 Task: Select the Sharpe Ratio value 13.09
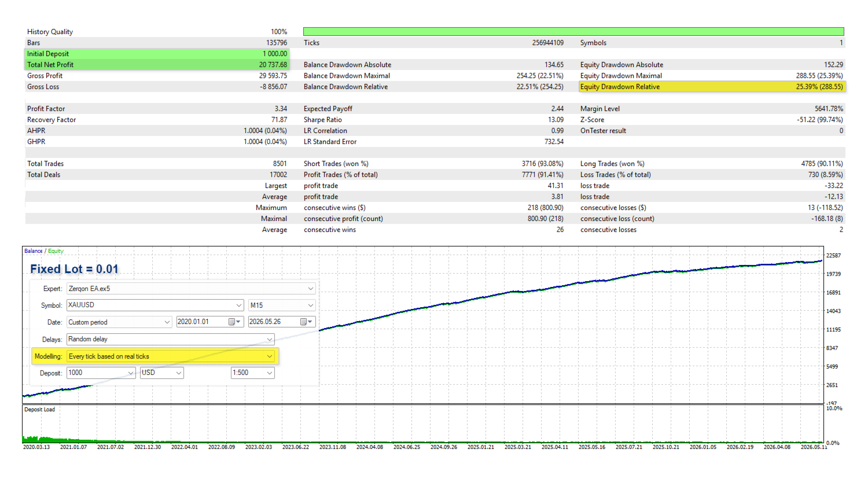(556, 120)
